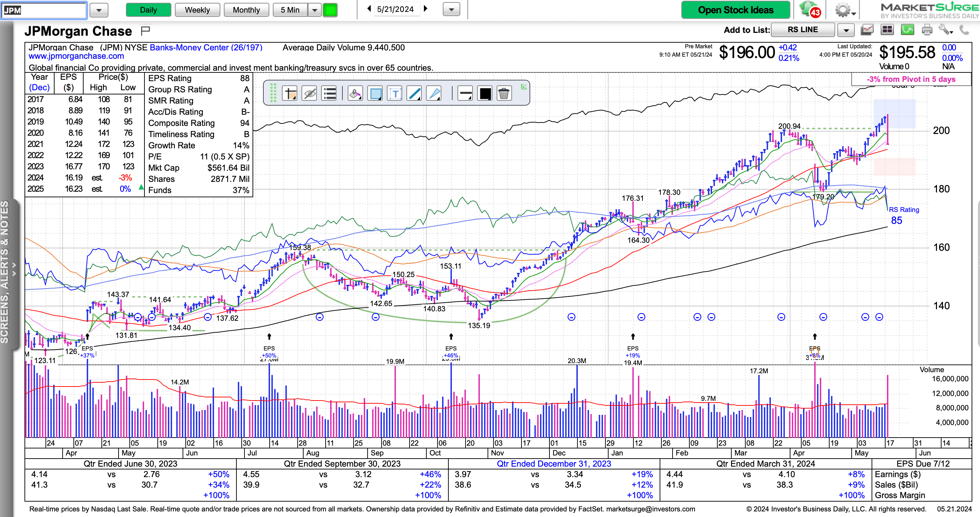Select the rectangle shape drawing tool
The width and height of the screenshot is (980, 517).
pos(375,94)
